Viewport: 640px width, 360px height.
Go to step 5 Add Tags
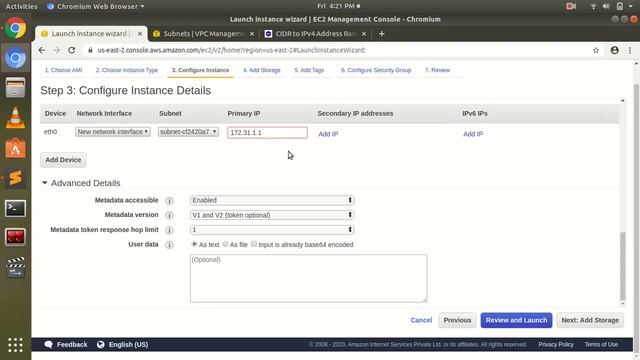(x=309, y=70)
